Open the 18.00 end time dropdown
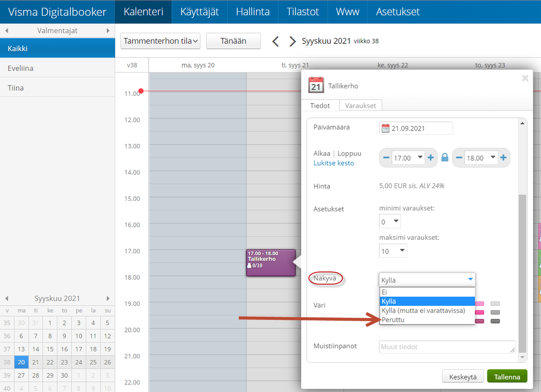The image size is (541, 392). 481,158
